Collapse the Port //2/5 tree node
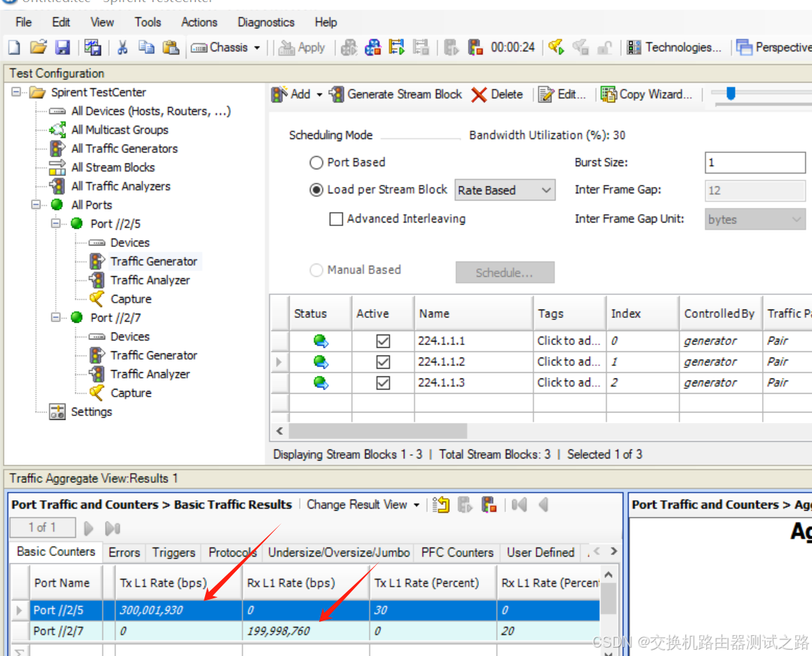Image resolution: width=812 pixels, height=656 pixels. [56, 223]
